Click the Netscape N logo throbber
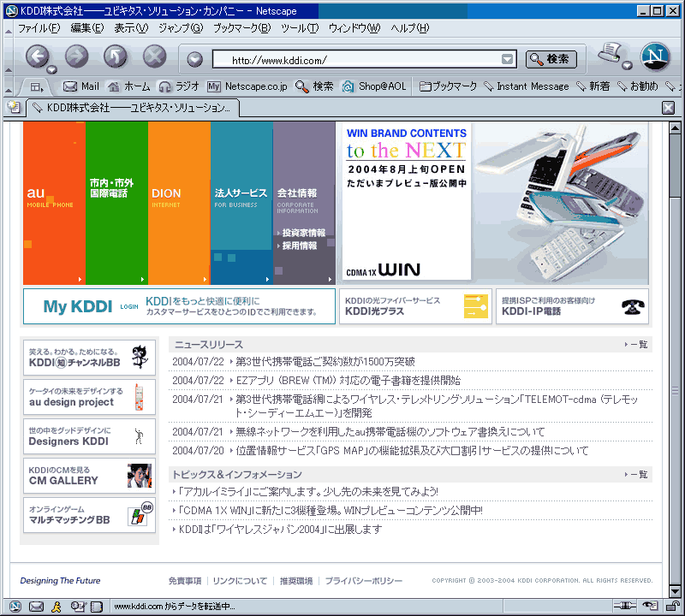Image resolution: width=685 pixels, height=616 pixels. pyautogui.click(x=655, y=56)
